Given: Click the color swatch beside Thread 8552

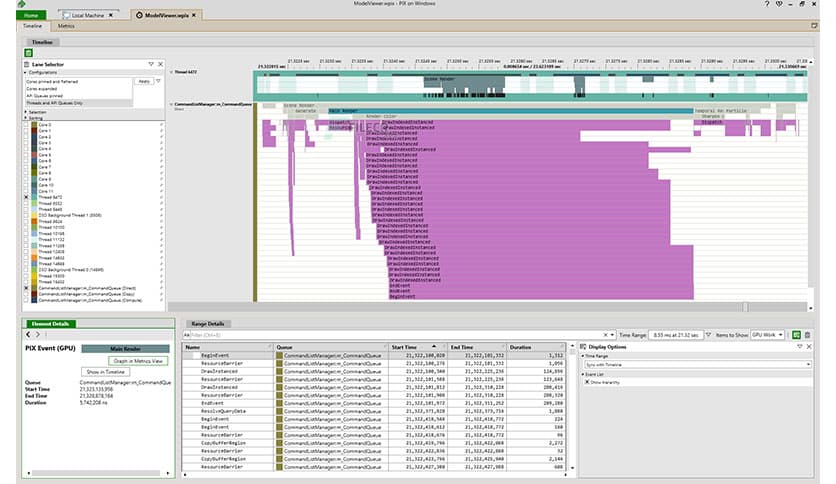Looking at the screenshot, I should click(35, 204).
